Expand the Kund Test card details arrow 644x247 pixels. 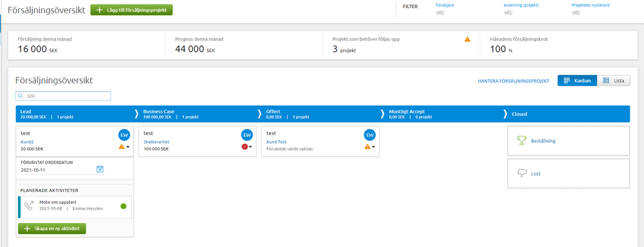point(373,147)
